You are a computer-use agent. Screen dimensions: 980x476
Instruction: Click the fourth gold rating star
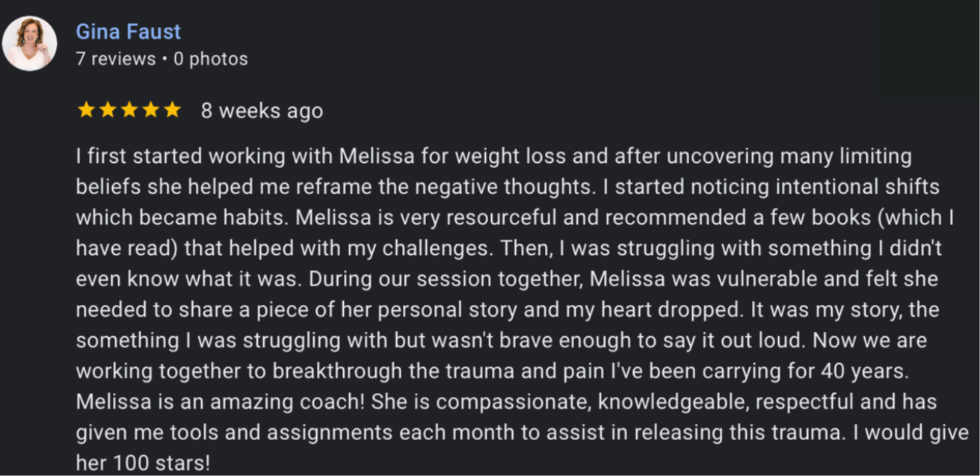click(x=151, y=111)
